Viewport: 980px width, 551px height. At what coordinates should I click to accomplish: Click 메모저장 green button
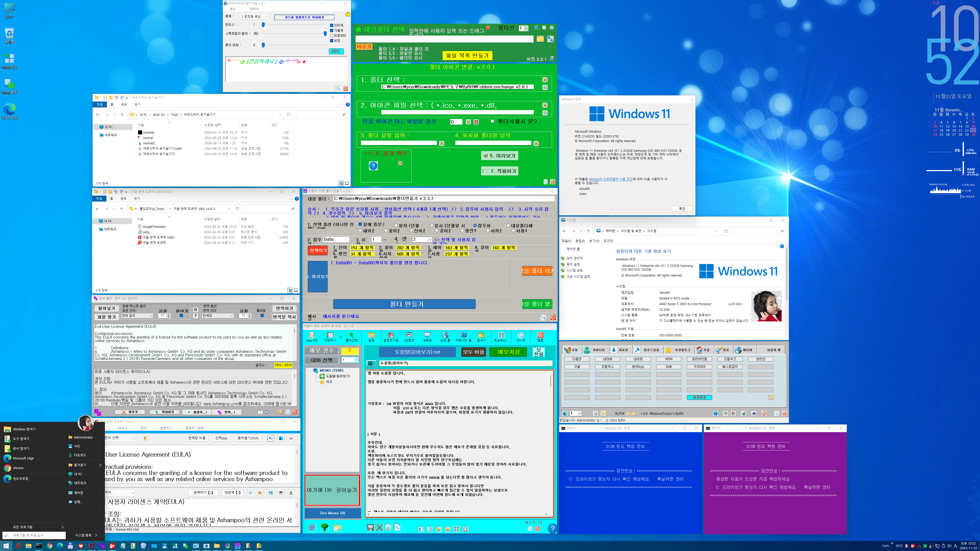[x=508, y=352]
